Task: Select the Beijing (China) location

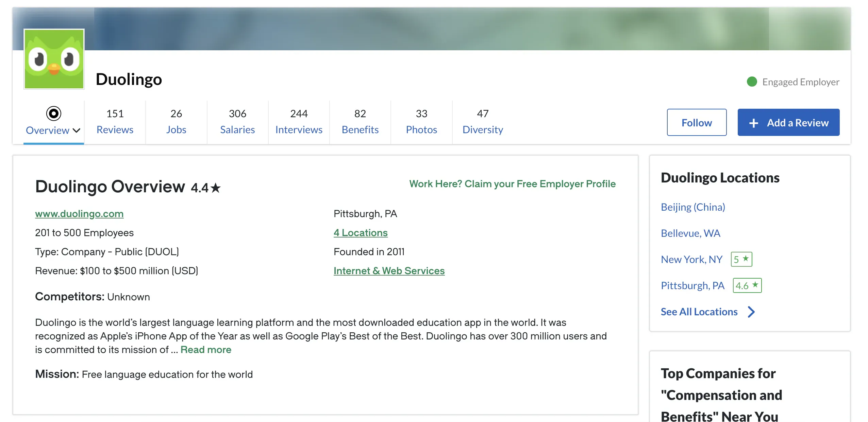Action: click(x=693, y=207)
